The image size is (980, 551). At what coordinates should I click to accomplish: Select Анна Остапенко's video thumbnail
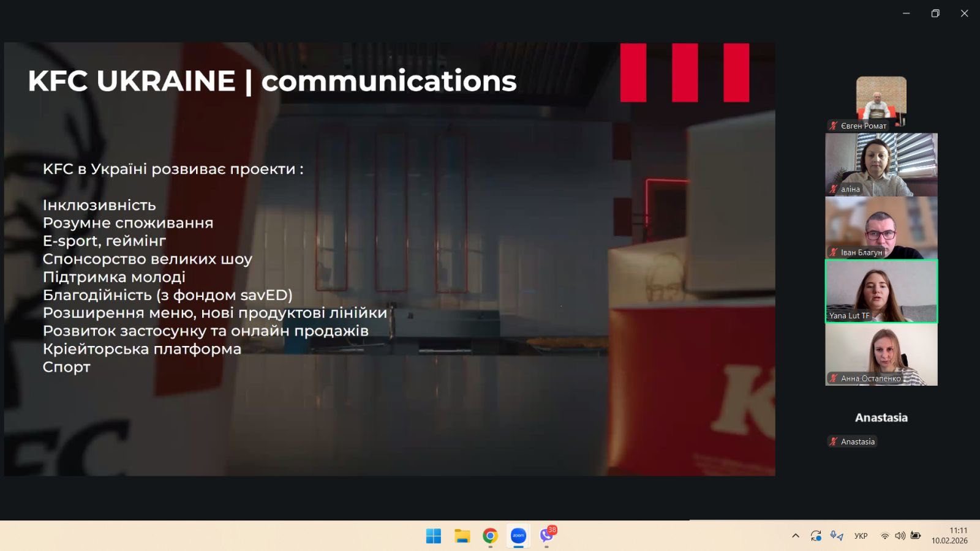pyautogui.click(x=881, y=354)
